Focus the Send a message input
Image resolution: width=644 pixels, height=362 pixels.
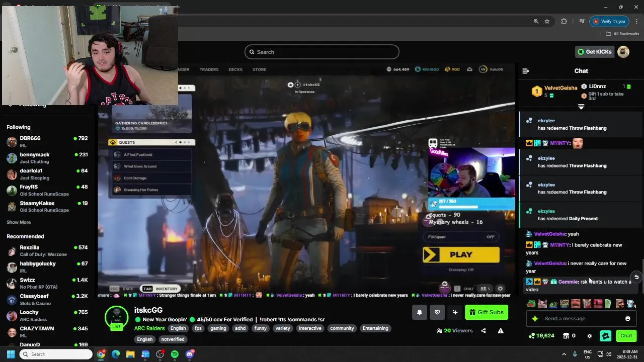[581, 319]
